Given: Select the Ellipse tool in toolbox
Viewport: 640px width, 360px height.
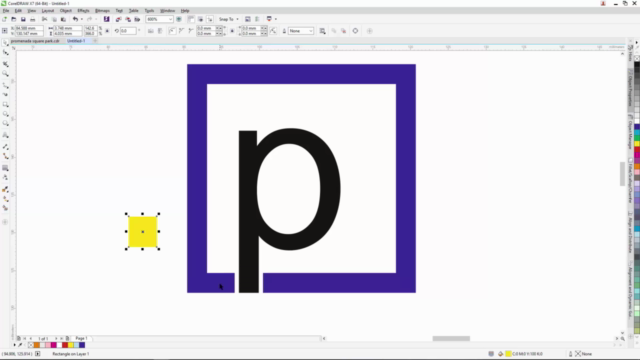Looking at the screenshot, I should [x=5, y=114].
